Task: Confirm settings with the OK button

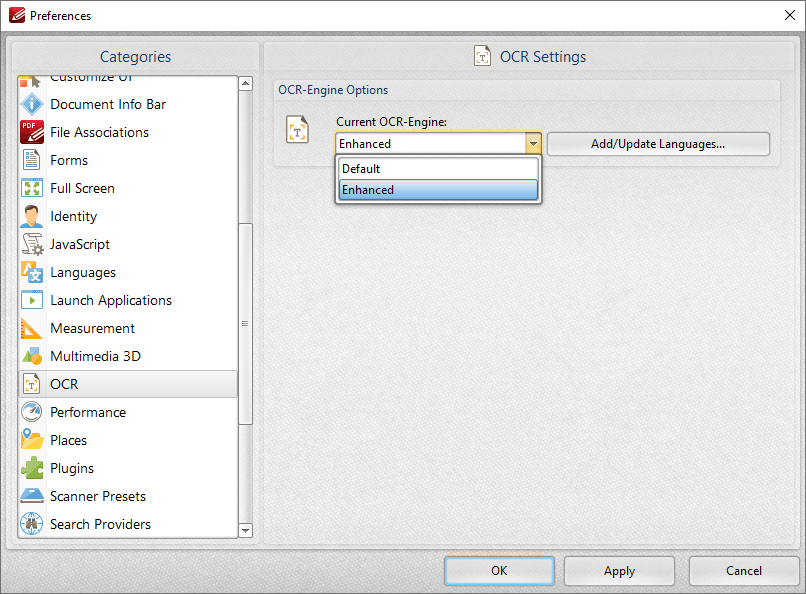Action: click(499, 571)
